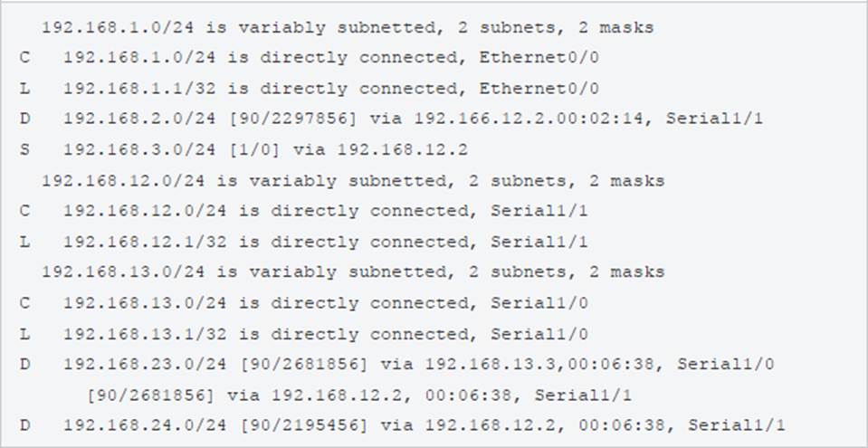The height and width of the screenshot is (448, 868).
Task: Click the 192.168.13.0/24 variably subnetted header line
Action: point(353,272)
